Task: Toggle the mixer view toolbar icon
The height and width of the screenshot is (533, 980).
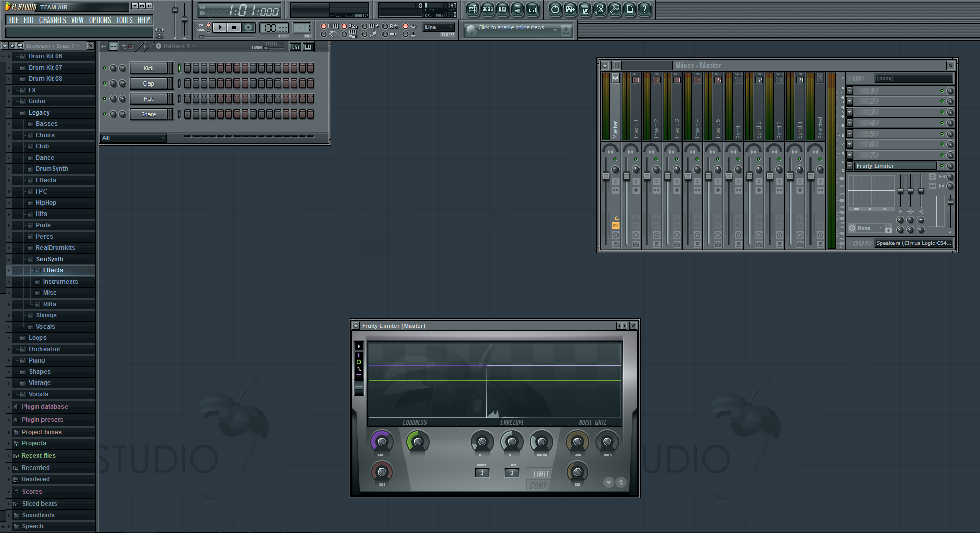Action: pyautogui.click(x=532, y=9)
